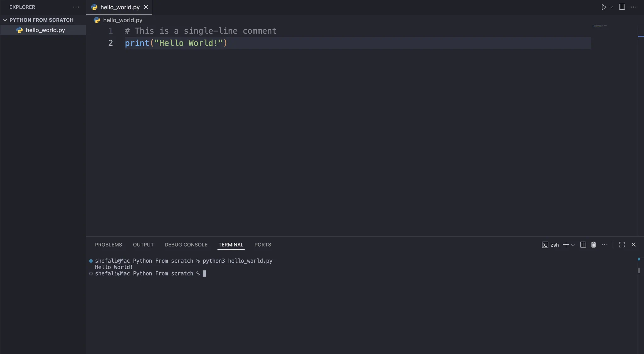
Task: Click the blue command success dot in terminal
Action: coord(91,261)
